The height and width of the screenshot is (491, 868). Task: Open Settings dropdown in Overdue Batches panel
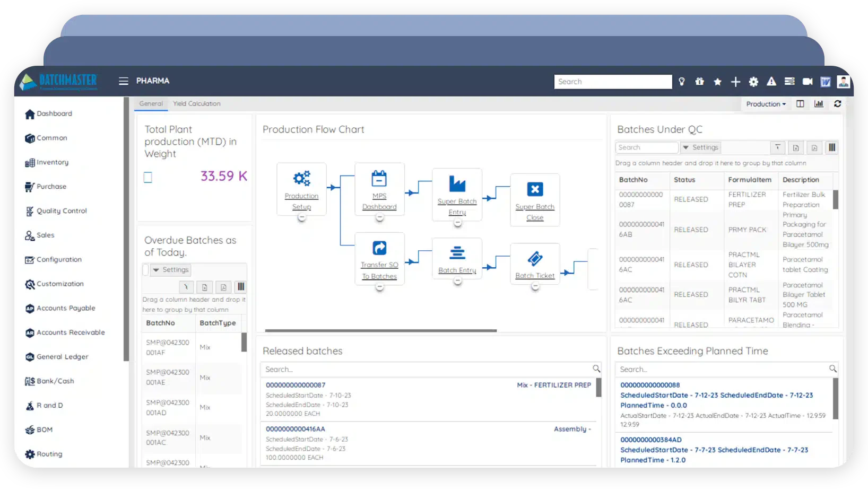tap(171, 270)
